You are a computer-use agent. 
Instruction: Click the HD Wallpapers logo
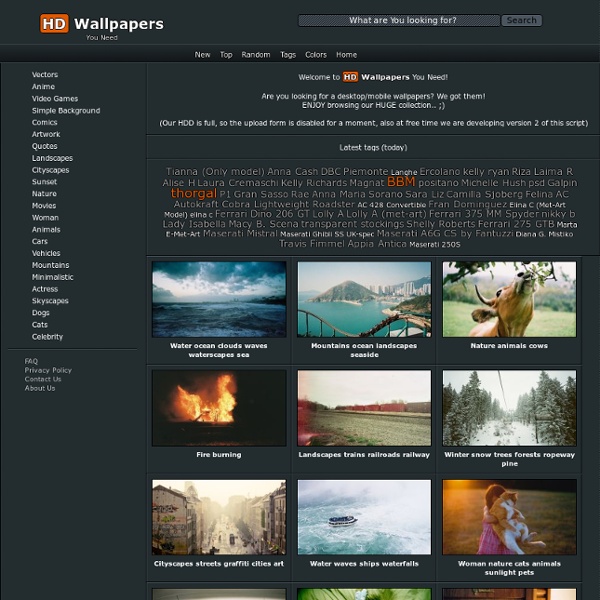[x=102, y=27]
